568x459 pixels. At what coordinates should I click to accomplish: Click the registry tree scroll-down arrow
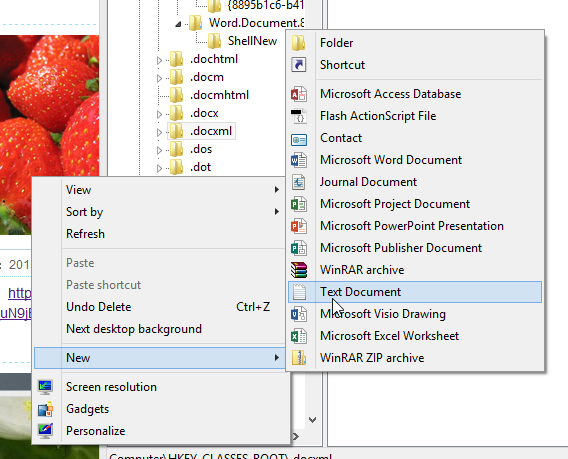[312, 420]
